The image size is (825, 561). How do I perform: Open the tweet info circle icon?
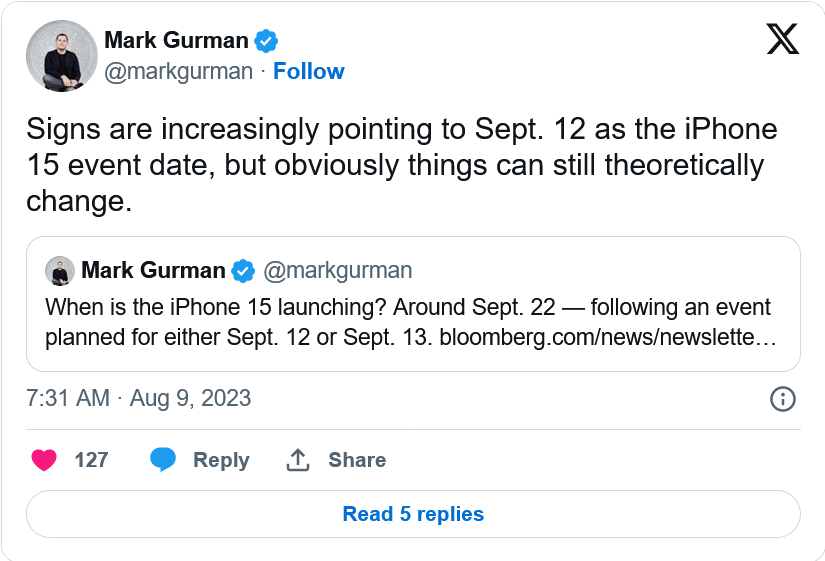pyautogui.click(x=782, y=399)
